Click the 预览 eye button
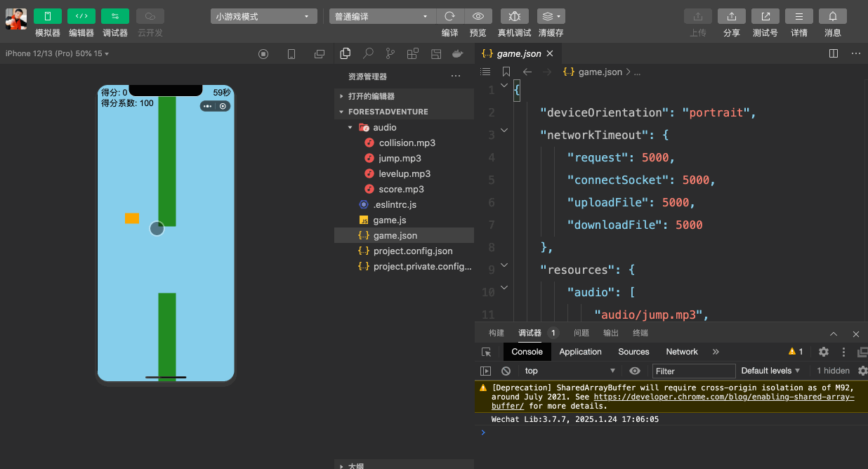 [x=478, y=16]
